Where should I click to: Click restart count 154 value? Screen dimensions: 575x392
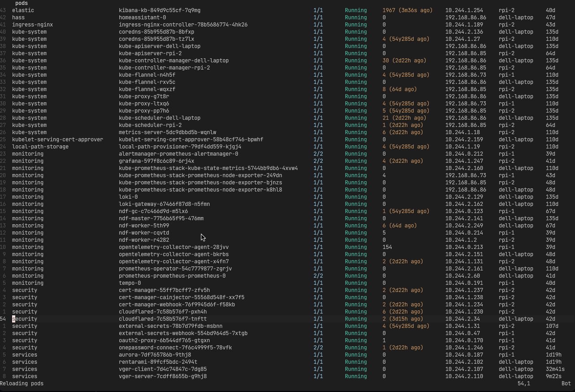(387, 247)
